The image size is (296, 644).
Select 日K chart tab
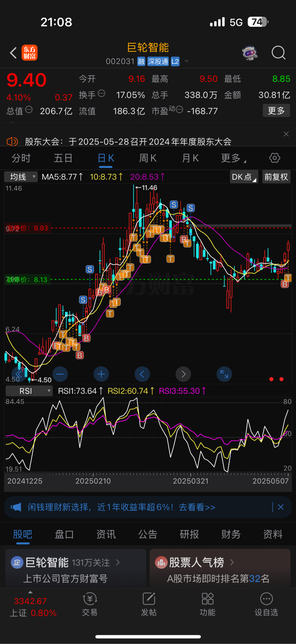point(106,158)
